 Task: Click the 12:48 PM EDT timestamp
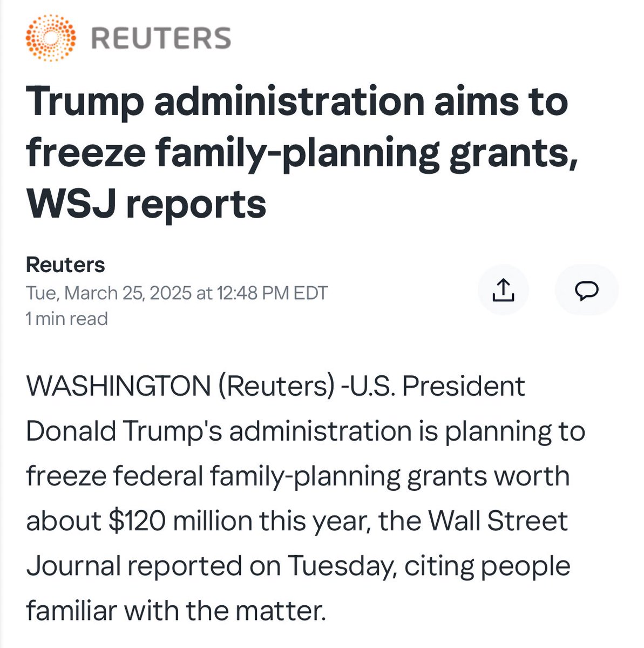[272, 293]
